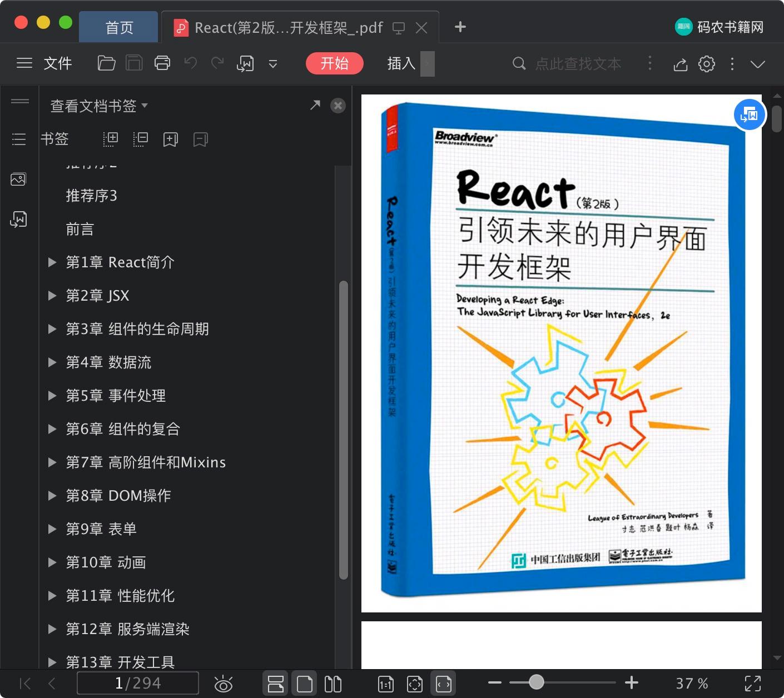Open 查看文档书签 panel dropdown
The width and height of the screenshot is (784, 698).
pyautogui.click(x=99, y=106)
